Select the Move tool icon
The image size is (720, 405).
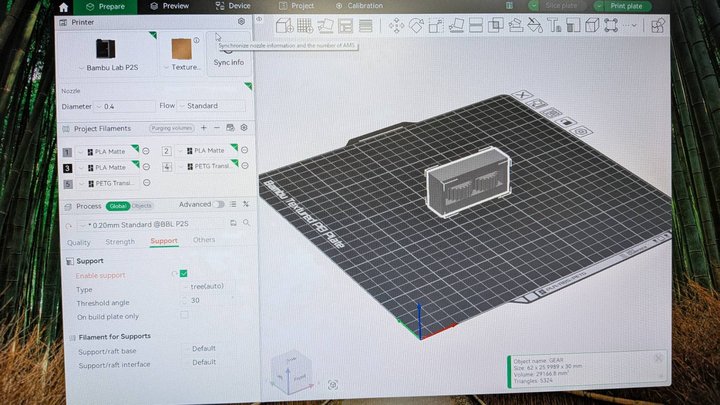[396, 26]
